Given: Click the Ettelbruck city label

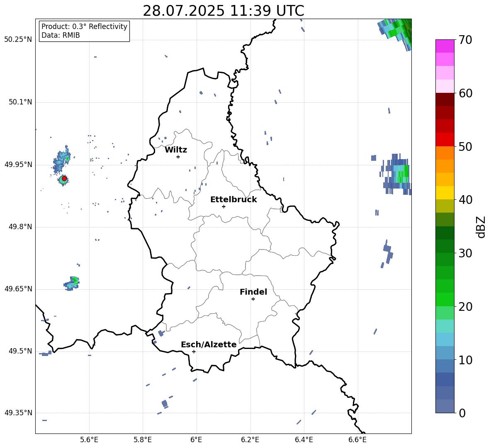Looking at the screenshot, I should pyautogui.click(x=233, y=200).
